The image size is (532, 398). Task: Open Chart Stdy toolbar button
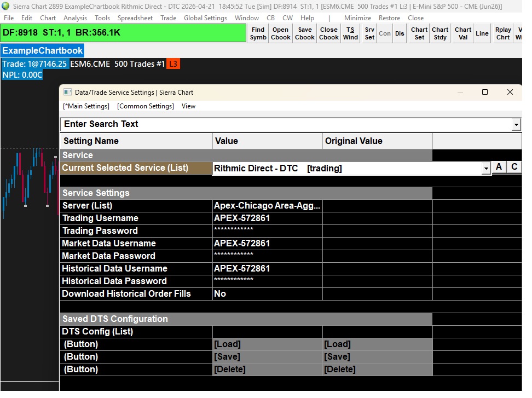pos(440,33)
